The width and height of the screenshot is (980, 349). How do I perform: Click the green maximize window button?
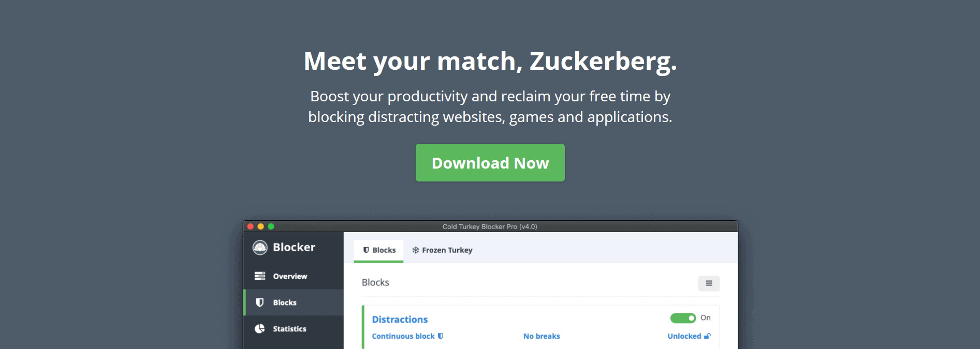click(271, 226)
